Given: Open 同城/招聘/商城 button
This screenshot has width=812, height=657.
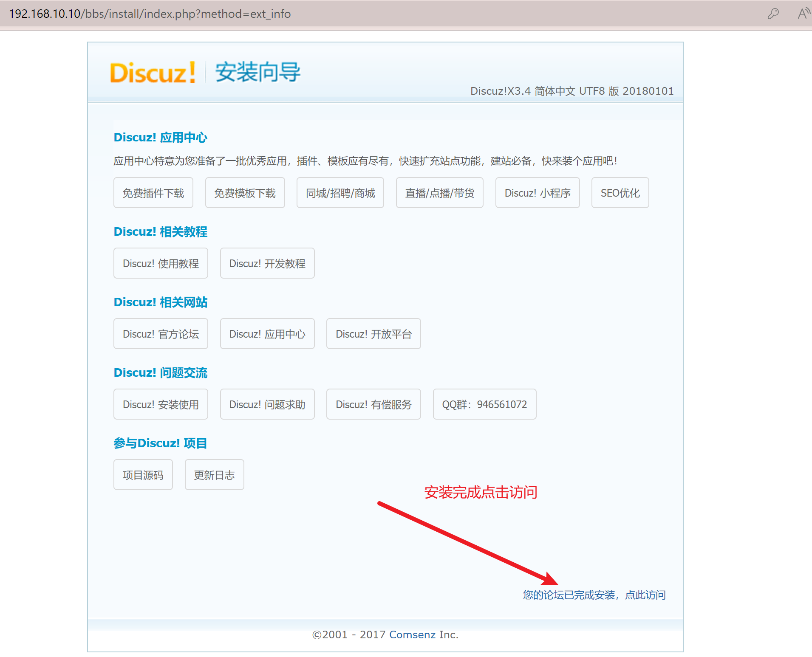Looking at the screenshot, I should coord(340,193).
